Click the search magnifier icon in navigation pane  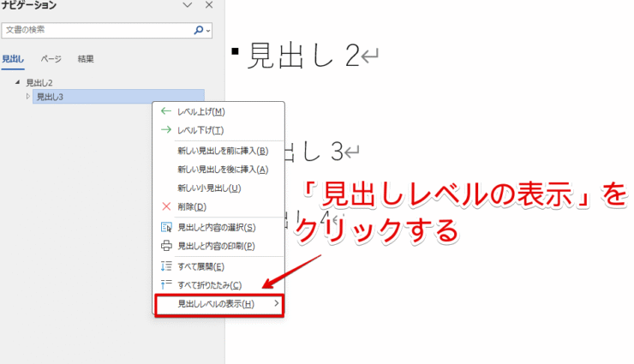[x=198, y=30]
